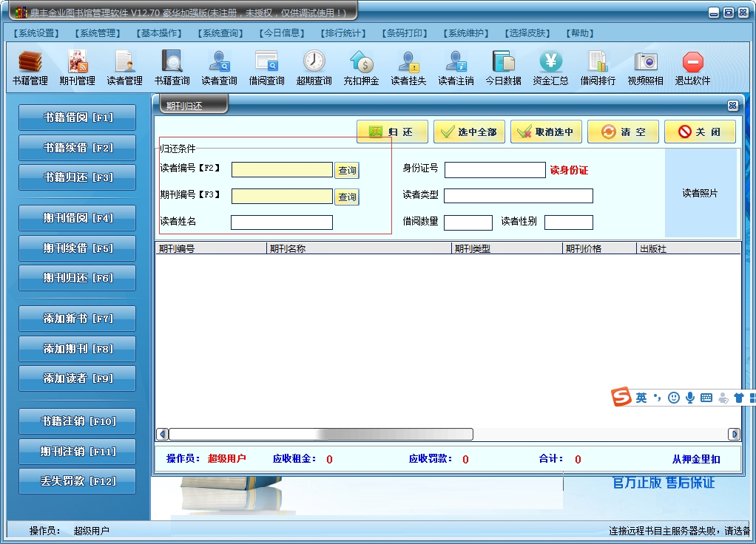Select 书籍借阅 [F1] in the sidebar

[77, 118]
